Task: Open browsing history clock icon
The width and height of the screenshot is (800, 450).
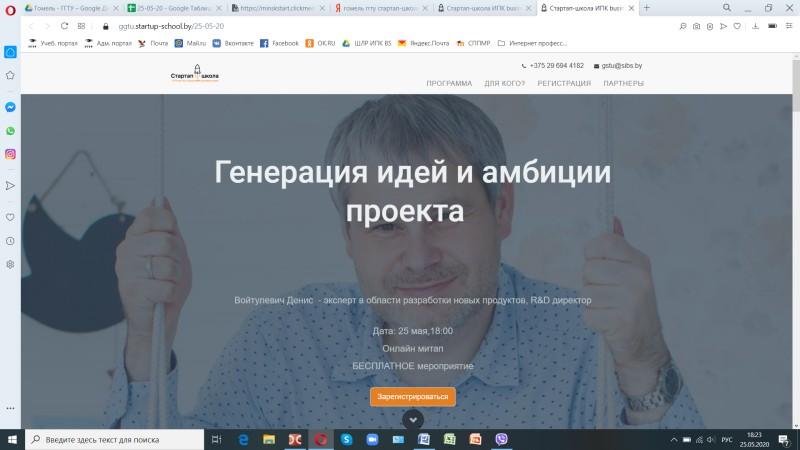Action: coord(10,241)
